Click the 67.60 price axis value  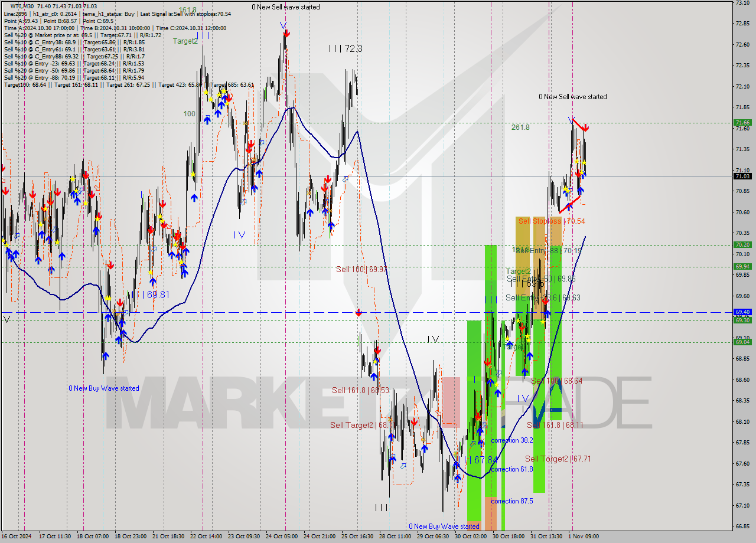[742, 463]
